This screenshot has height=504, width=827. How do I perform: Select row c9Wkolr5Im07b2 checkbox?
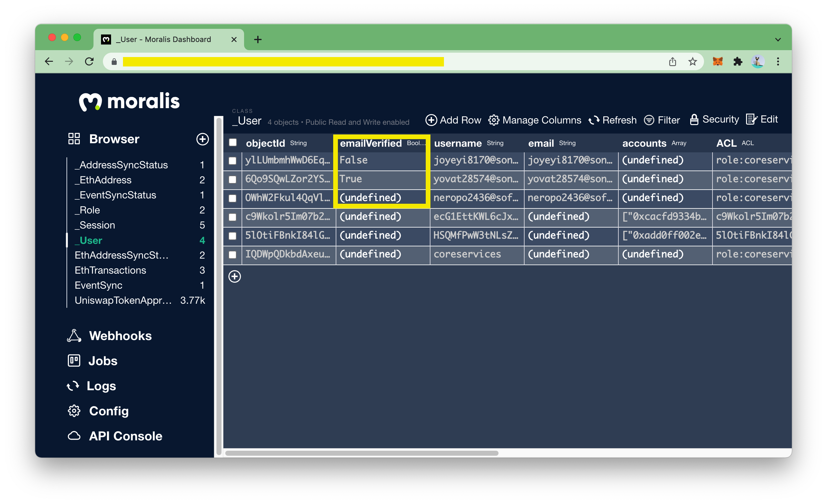point(232,217)
